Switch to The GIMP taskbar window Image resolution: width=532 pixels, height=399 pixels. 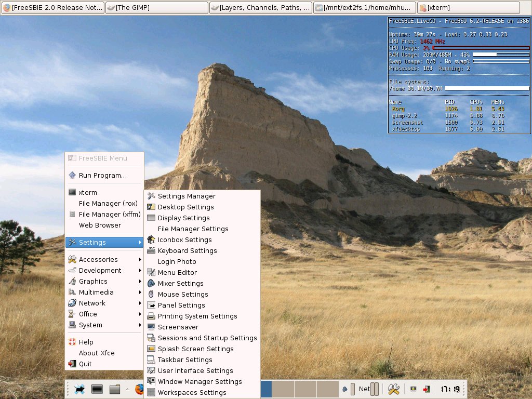(x=156, y=8)
